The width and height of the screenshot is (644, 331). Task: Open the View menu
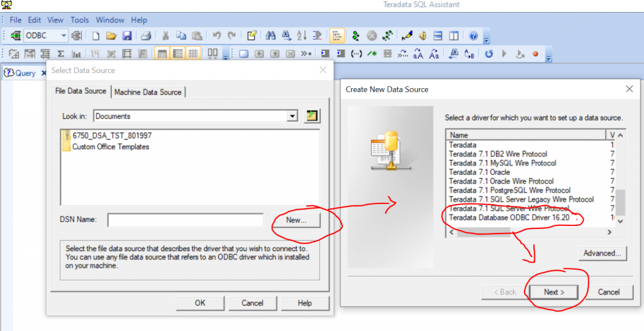coord(55,20)
